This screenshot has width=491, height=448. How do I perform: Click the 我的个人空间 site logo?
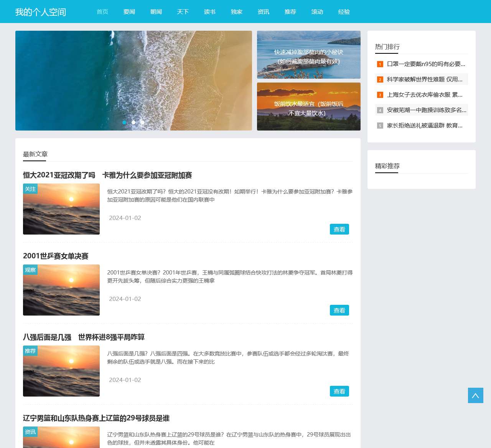[41, 12]
